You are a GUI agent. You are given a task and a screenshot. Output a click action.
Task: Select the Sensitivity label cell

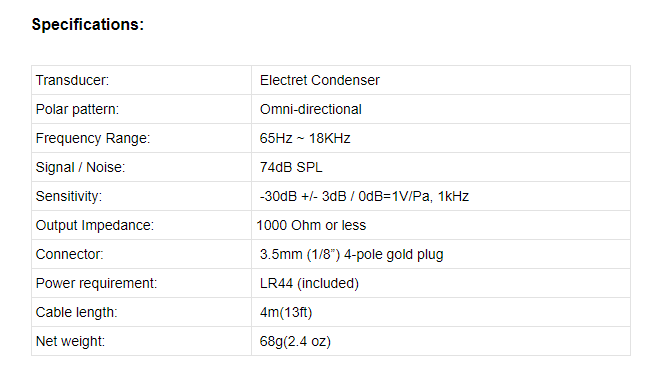[141, 196]
